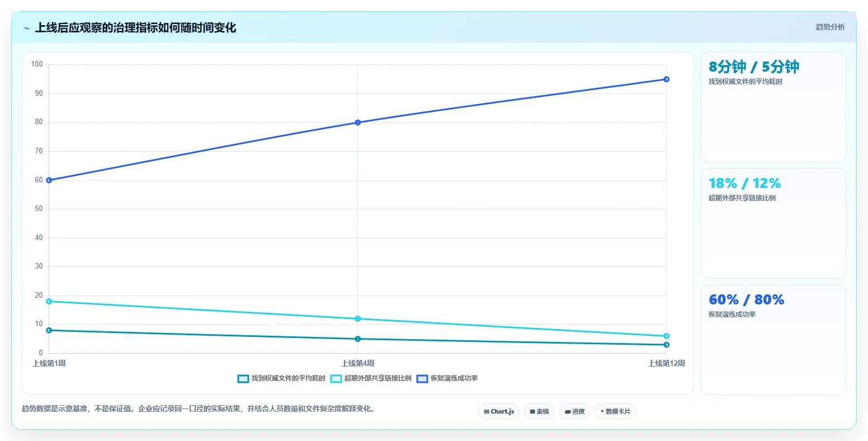Click the 找到权威文件的平均耗时 card caption
Image resolution: width=868 pixels, height=441 pixels.
click(746, 82)
